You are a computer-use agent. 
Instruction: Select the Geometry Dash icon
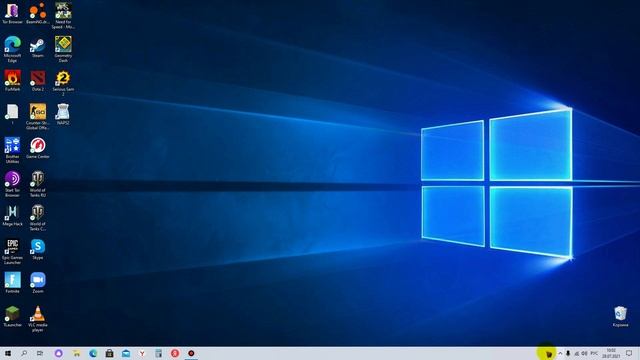(63, 49)
